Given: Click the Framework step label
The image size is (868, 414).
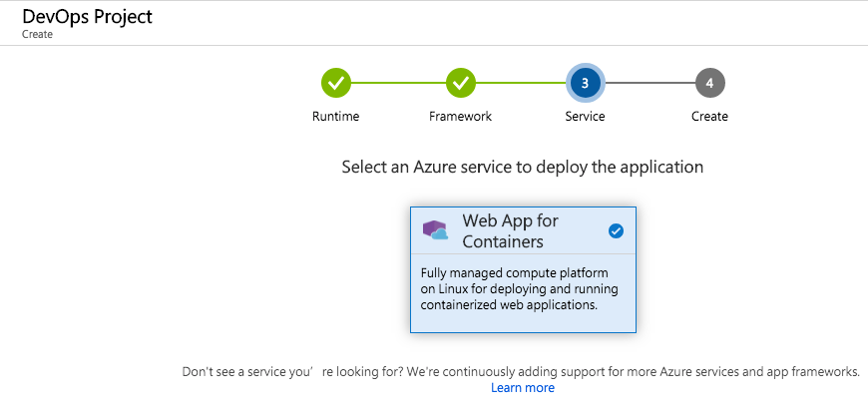Looking at the screenshot, I should (460, 117).
